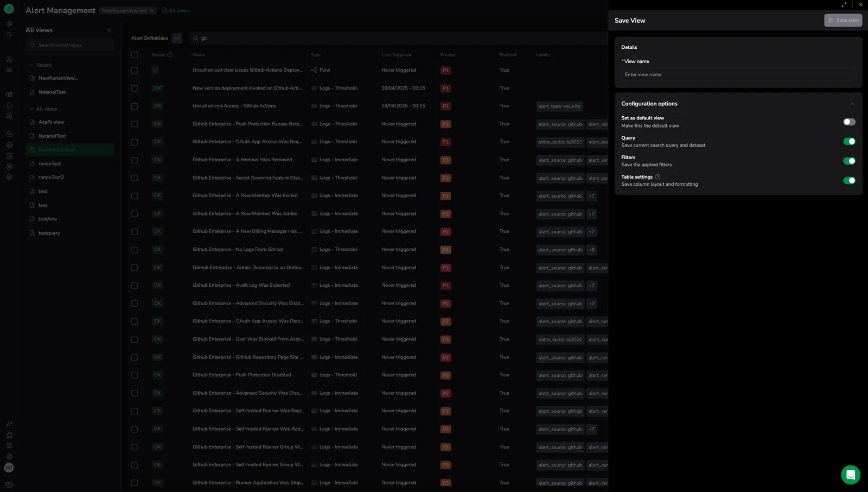Open the list-search icon in sidebar
The image size is (868, 492).
[9, 116]
